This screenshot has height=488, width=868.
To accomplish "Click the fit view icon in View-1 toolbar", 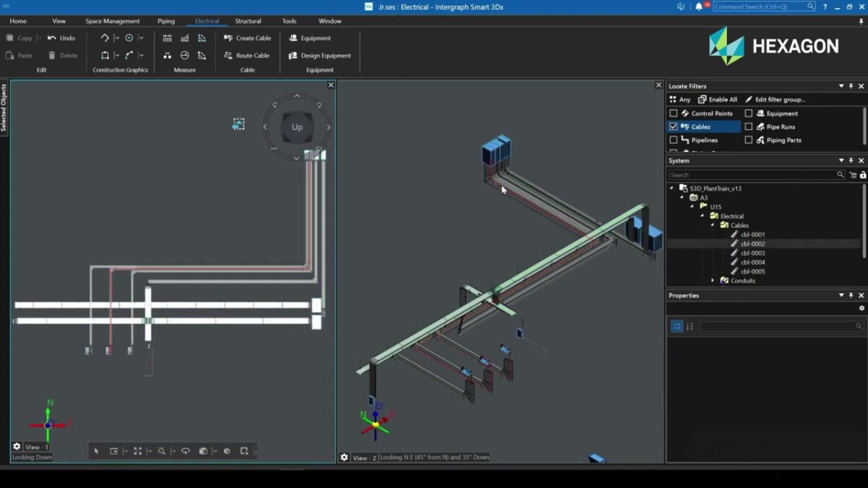I will tap(137, 451).
